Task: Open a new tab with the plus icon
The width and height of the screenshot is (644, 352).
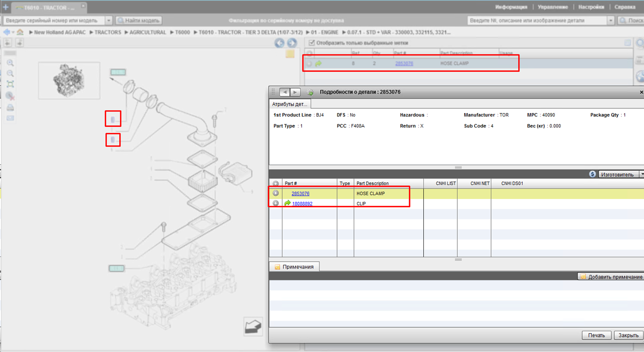Action: [x=6, y=7]
